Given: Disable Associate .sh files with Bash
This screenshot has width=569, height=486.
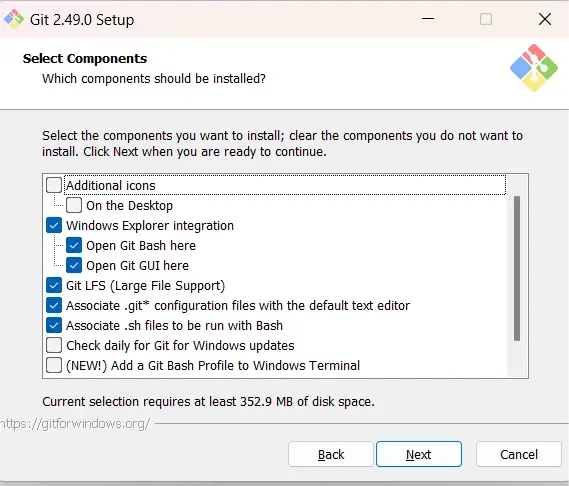Looking at the screenshot, I should [x=54, y=325].
